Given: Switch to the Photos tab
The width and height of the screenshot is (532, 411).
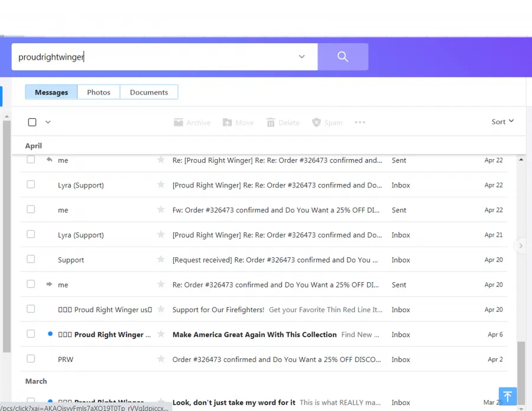Looking at the screenshot, I should pyautogui.click(x=99, y=92).
